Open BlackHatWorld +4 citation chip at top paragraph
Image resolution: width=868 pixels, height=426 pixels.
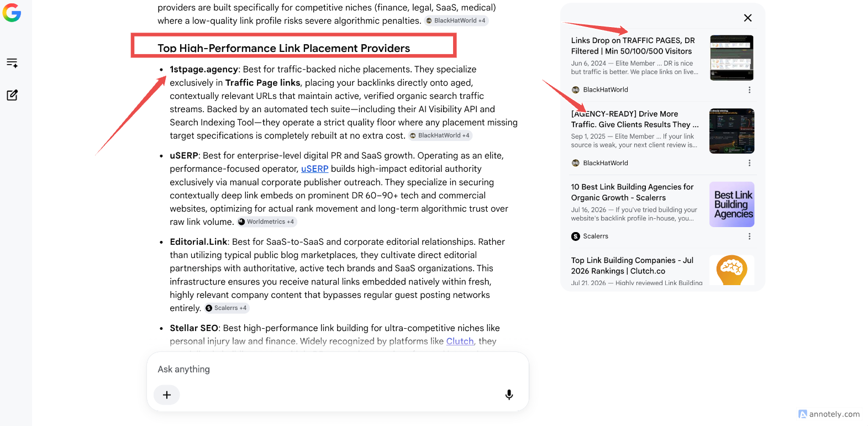(x=456, y=20)
